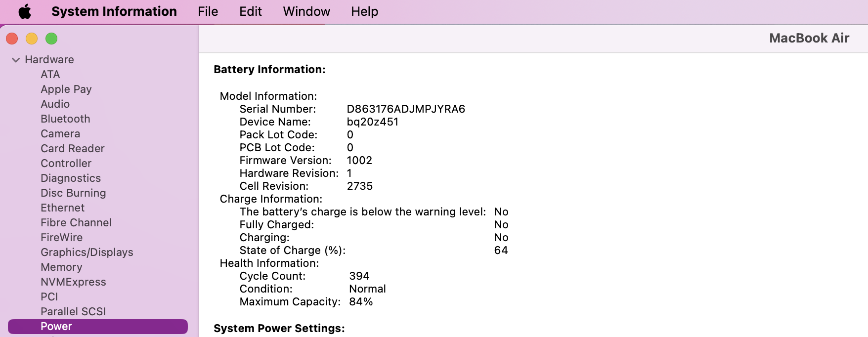Minimize the window with yellow button
Screen dimensions: 868x337
(x=32, y=39)
